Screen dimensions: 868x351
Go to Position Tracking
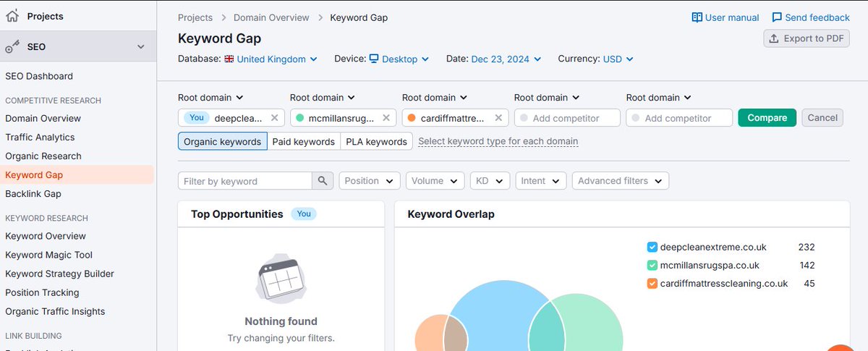pyautogui.click(x=42, y=292)
